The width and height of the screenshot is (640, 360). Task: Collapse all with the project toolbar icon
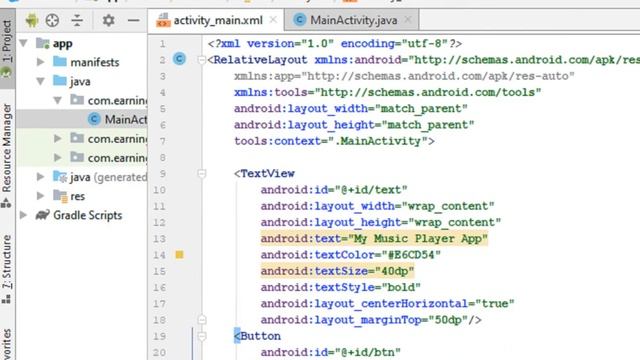(x=77, y=20)
